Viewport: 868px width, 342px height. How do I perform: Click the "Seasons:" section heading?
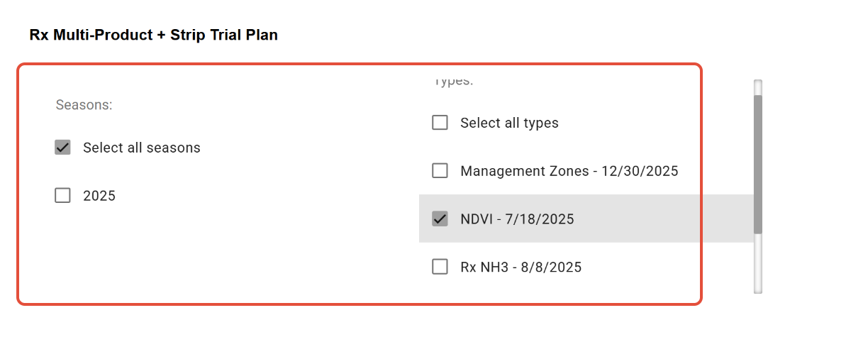(84, 105)
